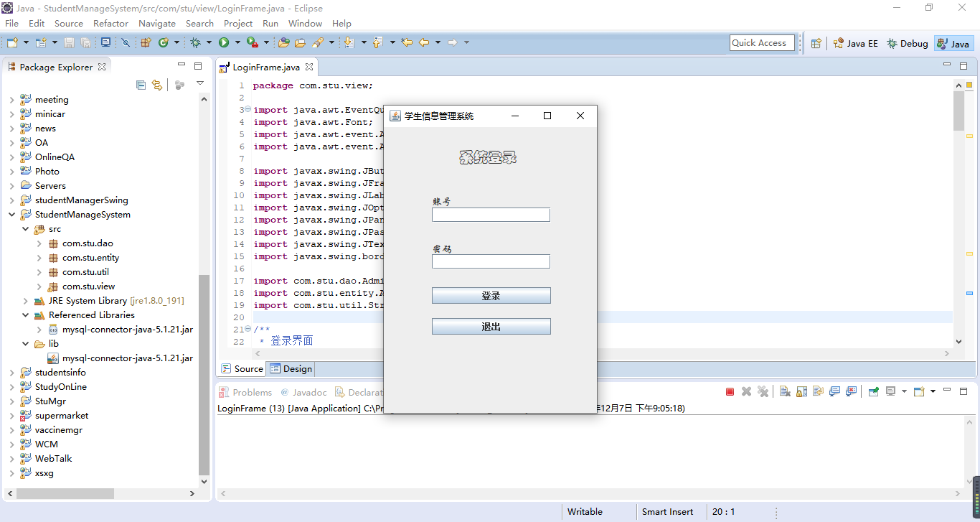The image size is (980, 522).
Task: Open the Project menu
Action: coord(238,23)
